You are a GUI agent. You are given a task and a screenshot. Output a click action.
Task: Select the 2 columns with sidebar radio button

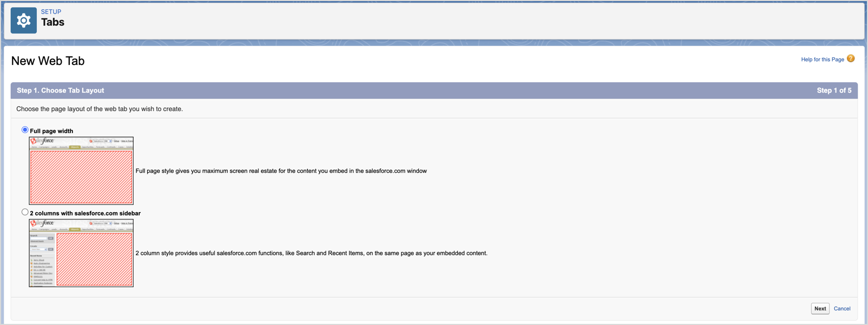[25, 212]
